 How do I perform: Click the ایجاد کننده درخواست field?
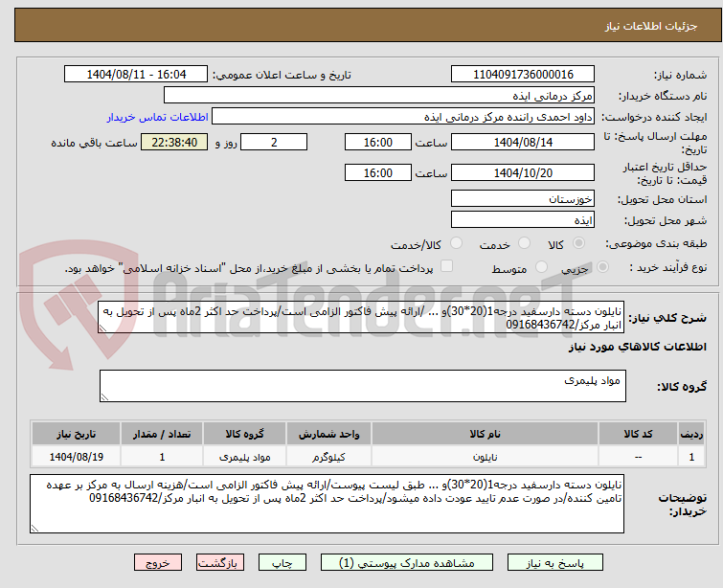tap(403, 117)
